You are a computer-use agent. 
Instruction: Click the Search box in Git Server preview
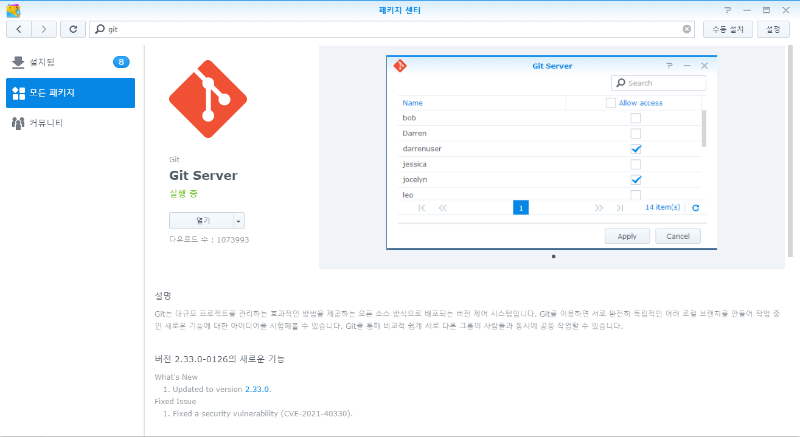click(x=658, y=83)
